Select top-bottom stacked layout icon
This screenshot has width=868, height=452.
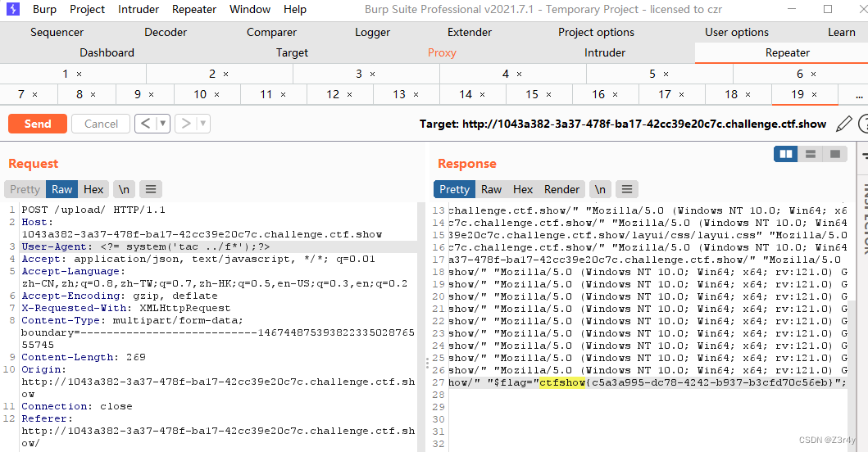point(811,154)
